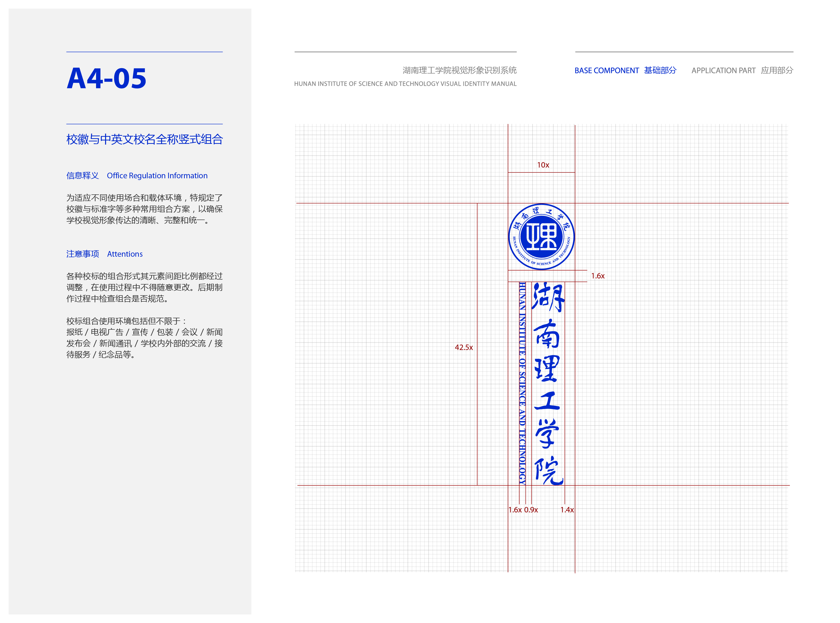Select the BASE COMPONENT 基础部分 tab

(x=625, y=71)
